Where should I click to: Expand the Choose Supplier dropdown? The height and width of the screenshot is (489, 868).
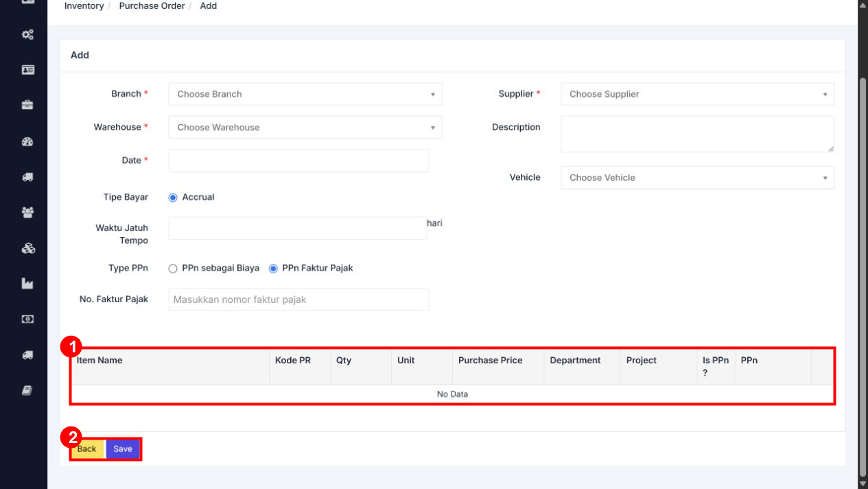[697, 94]
